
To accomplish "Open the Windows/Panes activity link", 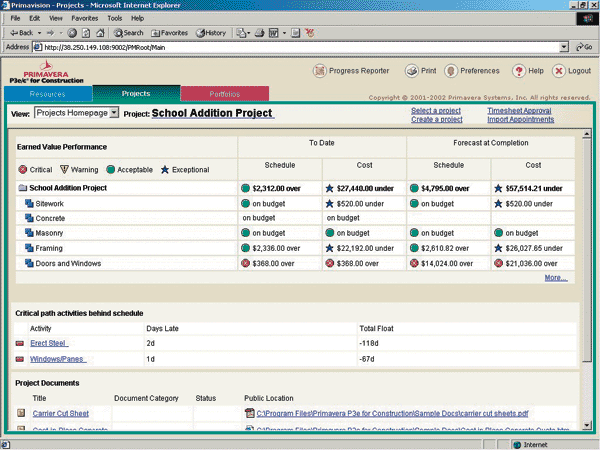I will pyautogui.click(x=58, y=358).
